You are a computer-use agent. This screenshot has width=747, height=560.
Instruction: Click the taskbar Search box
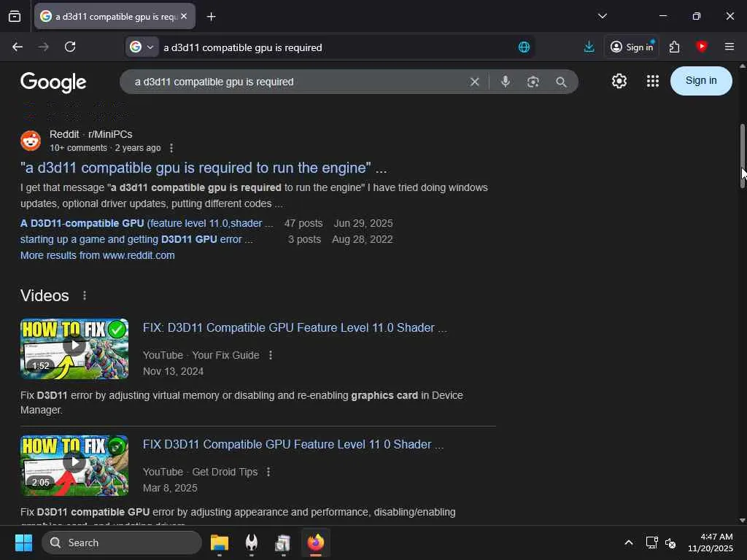[122, 542]
